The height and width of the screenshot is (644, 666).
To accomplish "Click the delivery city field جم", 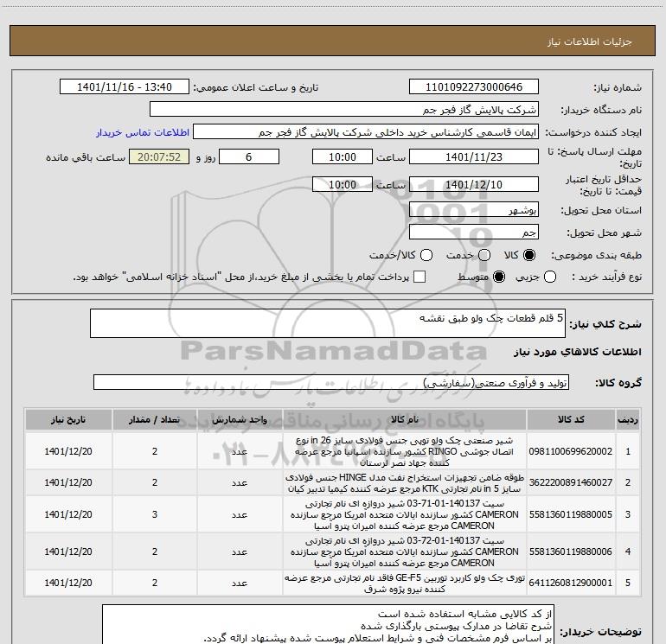I will coord(474,232).
